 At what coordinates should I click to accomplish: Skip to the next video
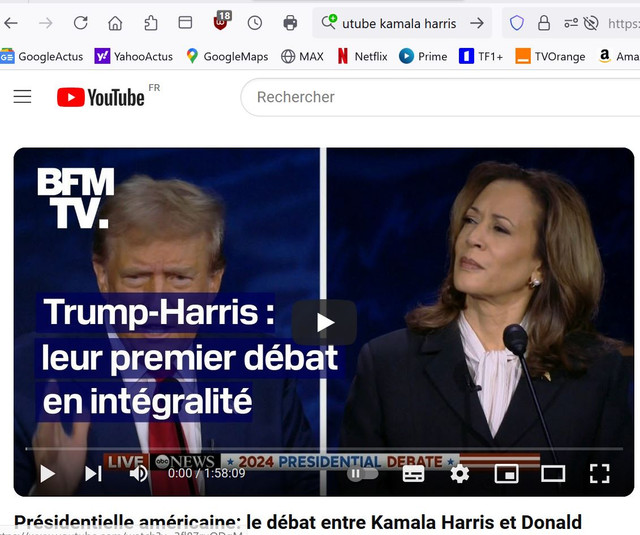(93, 474)
